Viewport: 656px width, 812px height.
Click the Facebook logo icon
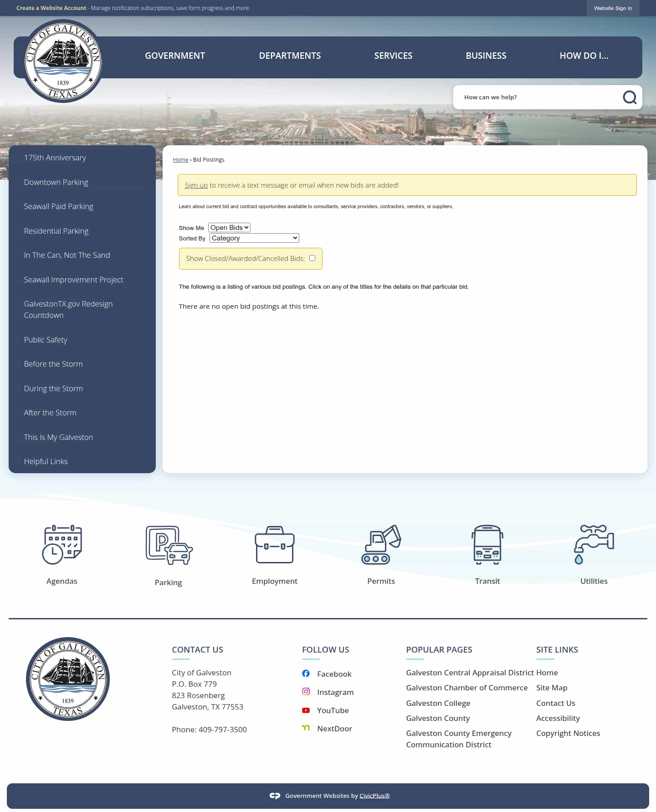point(306,674)
